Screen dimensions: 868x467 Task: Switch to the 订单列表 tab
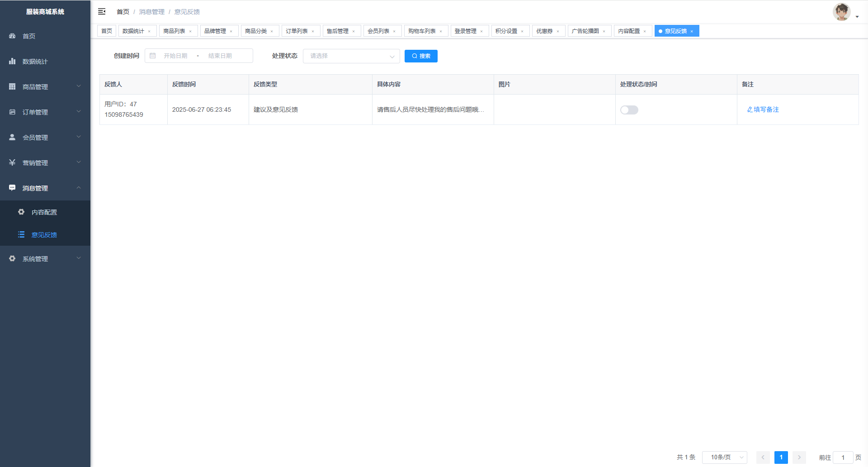pyautogui.click(x=297, y=31)
